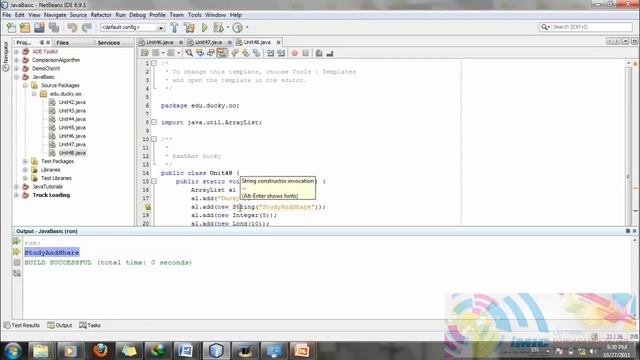The image size is (640, 360).
Task: Click the New File toolbar icon
Action: (x=11, y=27)
